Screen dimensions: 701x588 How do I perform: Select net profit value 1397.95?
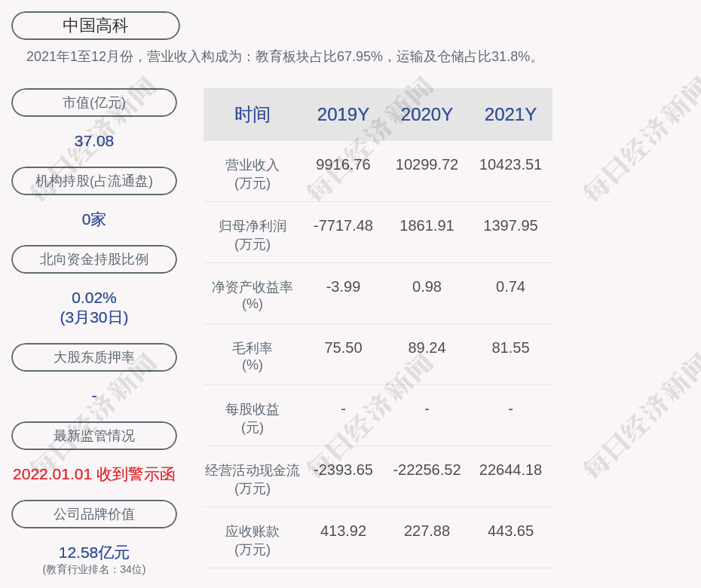[510, 225]
